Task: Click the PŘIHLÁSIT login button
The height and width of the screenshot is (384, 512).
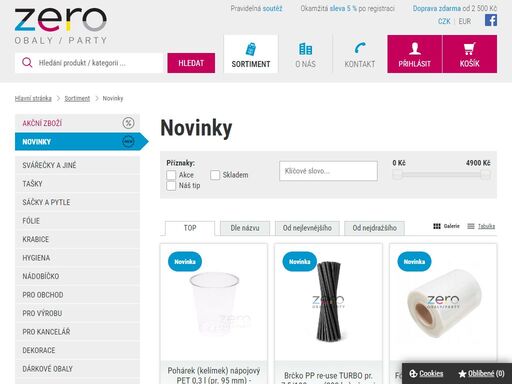Action: tap(415, 54)
